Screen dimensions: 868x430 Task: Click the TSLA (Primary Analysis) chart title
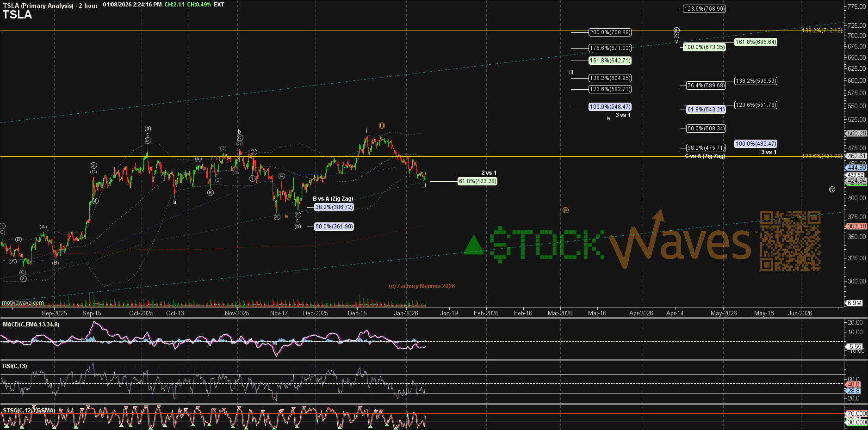click(x=38, y=6)
